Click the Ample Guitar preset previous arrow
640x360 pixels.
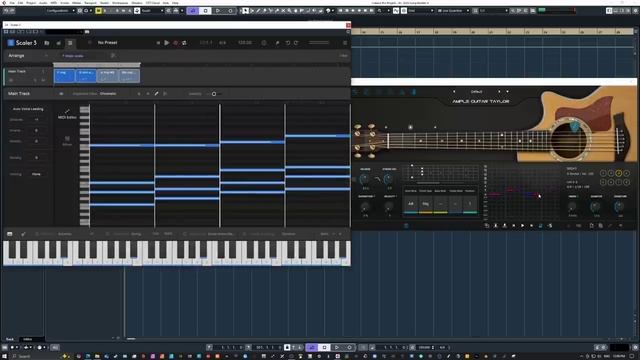click(x=454, y=91)
